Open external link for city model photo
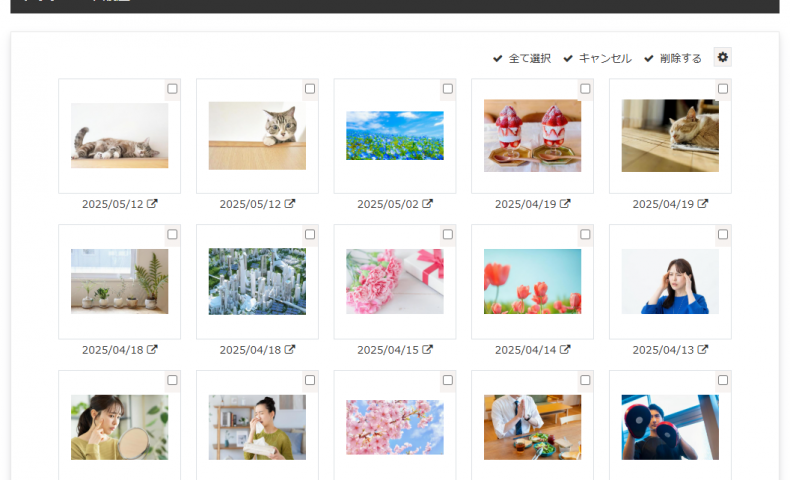790x480 pixels. tap(290, 349)
